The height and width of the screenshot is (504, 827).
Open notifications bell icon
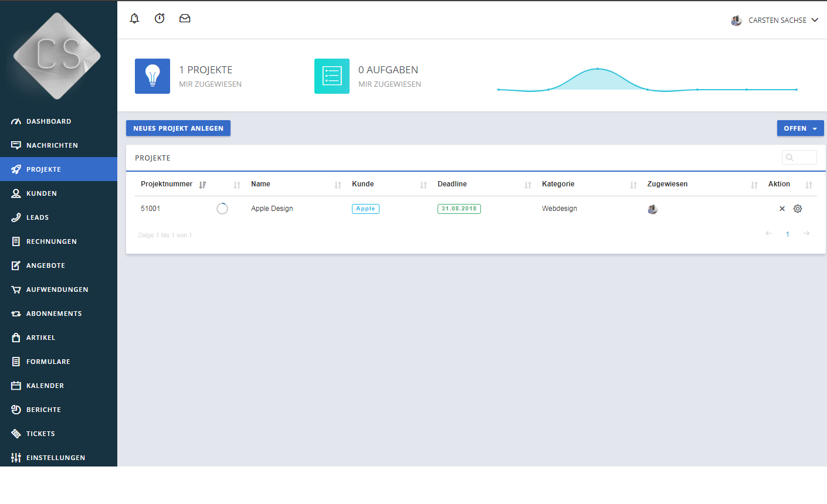pos(134,19)
